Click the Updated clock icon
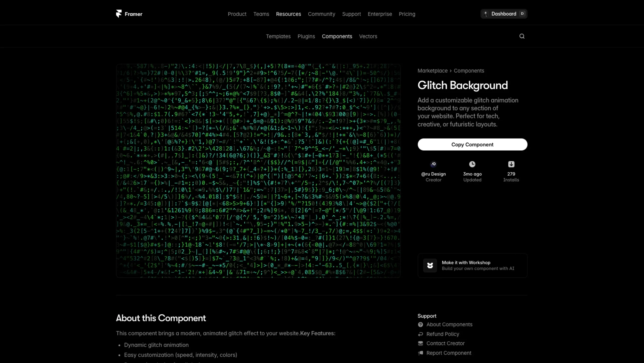Image resolution: width=644 pixels, height=363 pixels. (472, 164)
